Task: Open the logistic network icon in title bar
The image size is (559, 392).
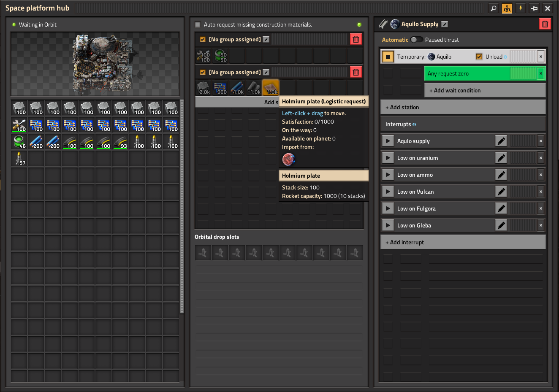Action: (507, 8)
